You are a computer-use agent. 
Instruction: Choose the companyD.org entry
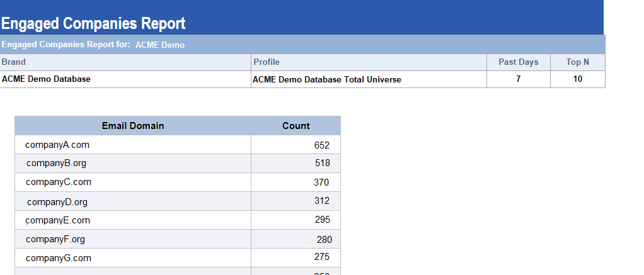pos(57,202)
